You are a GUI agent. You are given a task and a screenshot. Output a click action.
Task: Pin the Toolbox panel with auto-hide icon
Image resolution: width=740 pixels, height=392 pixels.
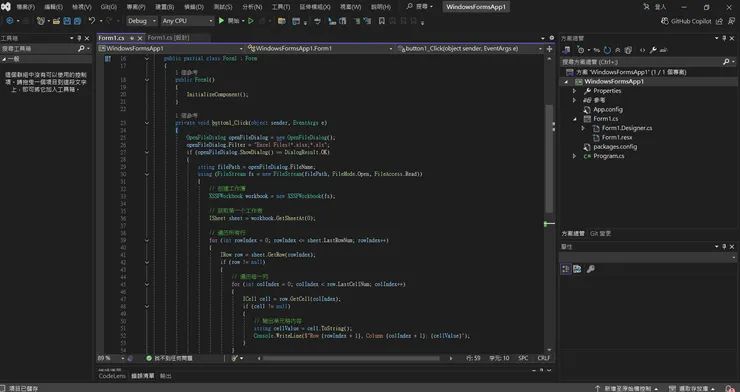click(79, 38)
